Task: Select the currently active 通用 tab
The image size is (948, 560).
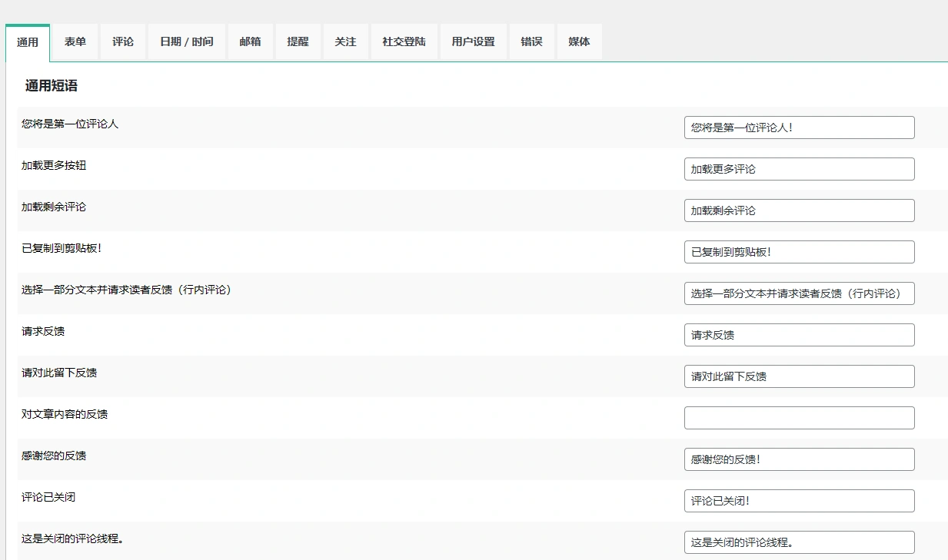Action: (x=28, y=42)
